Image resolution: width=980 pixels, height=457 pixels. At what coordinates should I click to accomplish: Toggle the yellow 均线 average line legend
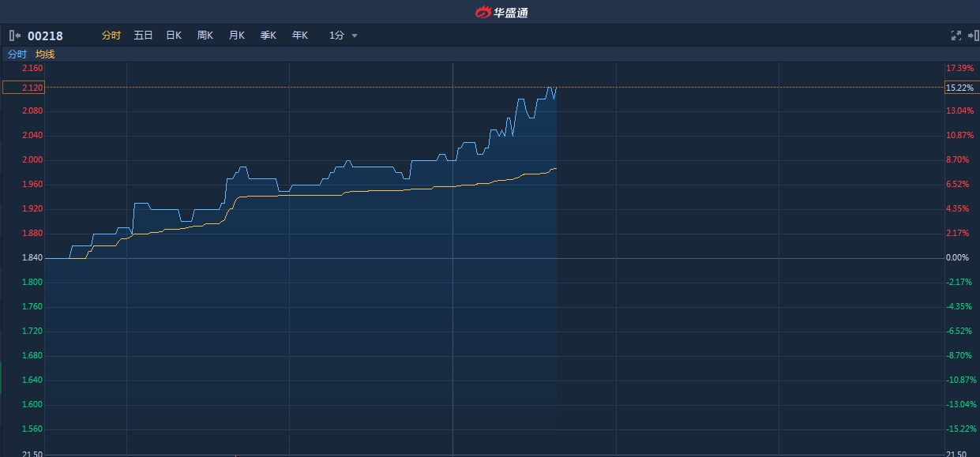[45, 54]
